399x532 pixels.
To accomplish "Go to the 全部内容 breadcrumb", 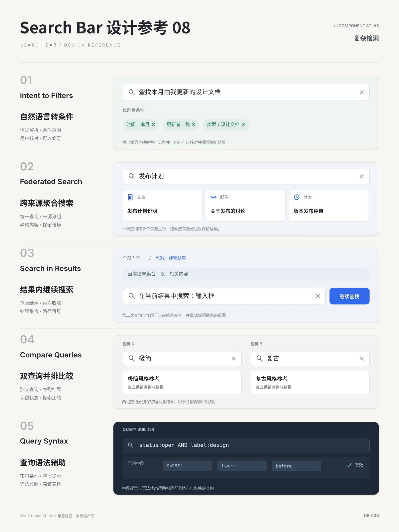I will coord(131,258).
